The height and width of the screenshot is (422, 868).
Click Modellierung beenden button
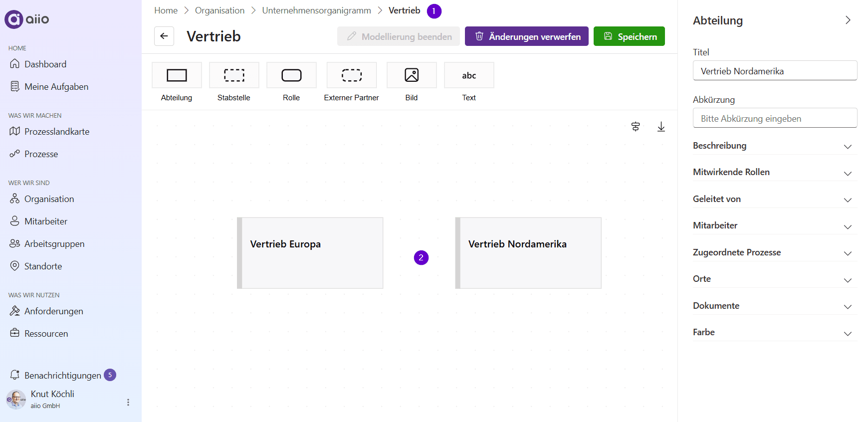click(399, 36)
